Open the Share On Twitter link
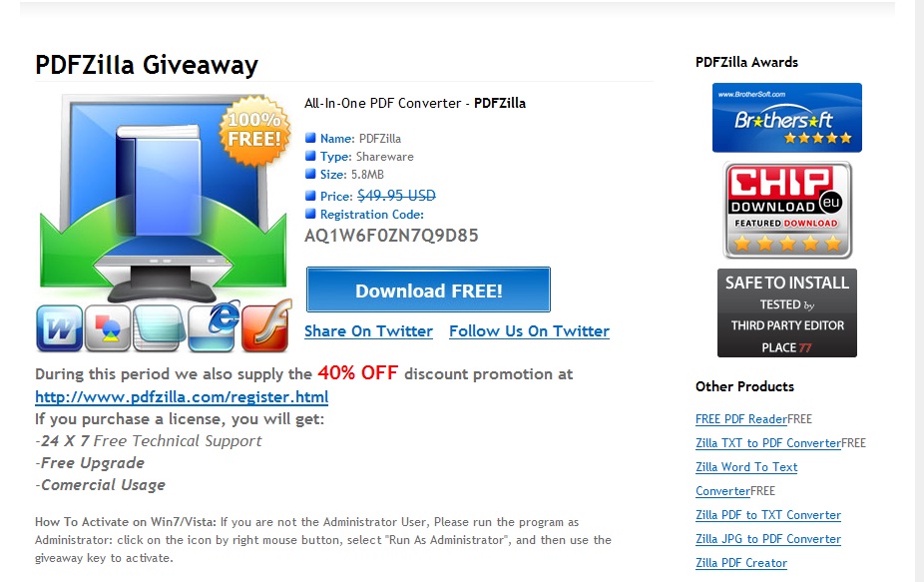This screenshot has width=924, height=582. [x=368, y=331]
